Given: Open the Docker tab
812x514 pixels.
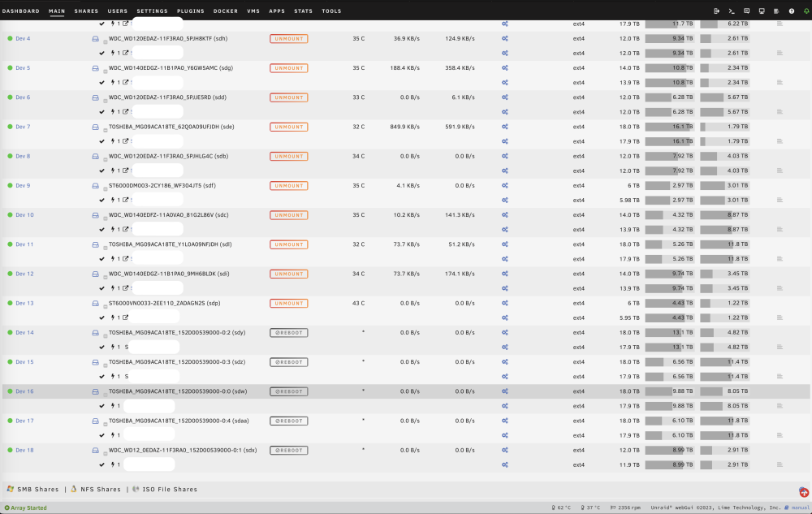Looking at the screenshot, I should (226, 11).
